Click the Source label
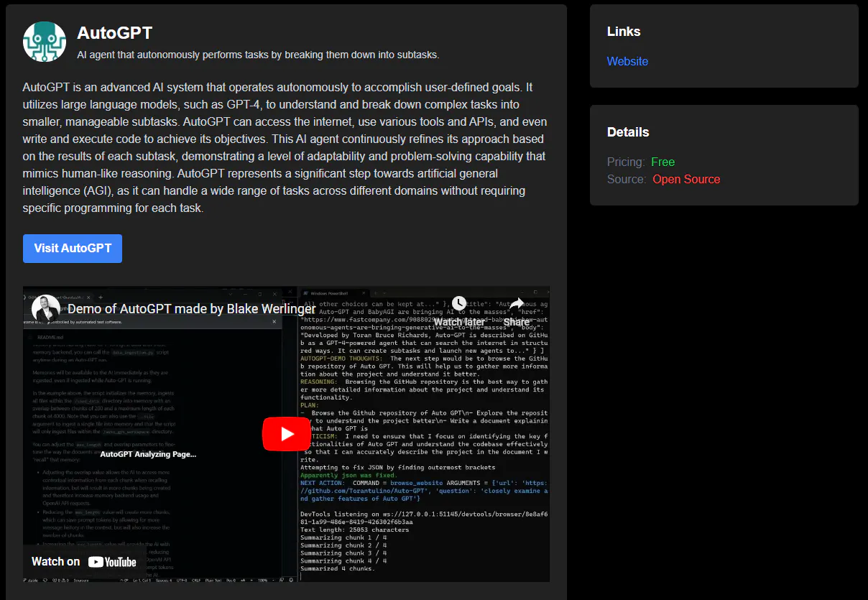 pyautogui.click(x=627, y=179)
